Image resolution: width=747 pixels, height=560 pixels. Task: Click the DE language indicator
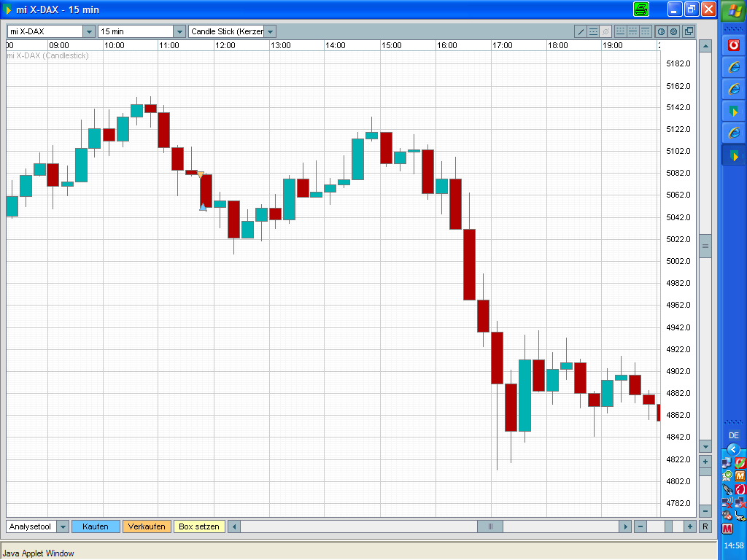[734, 436]
